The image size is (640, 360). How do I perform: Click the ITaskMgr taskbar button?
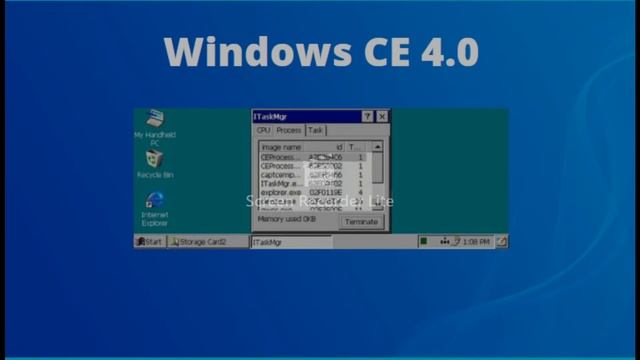291,242
